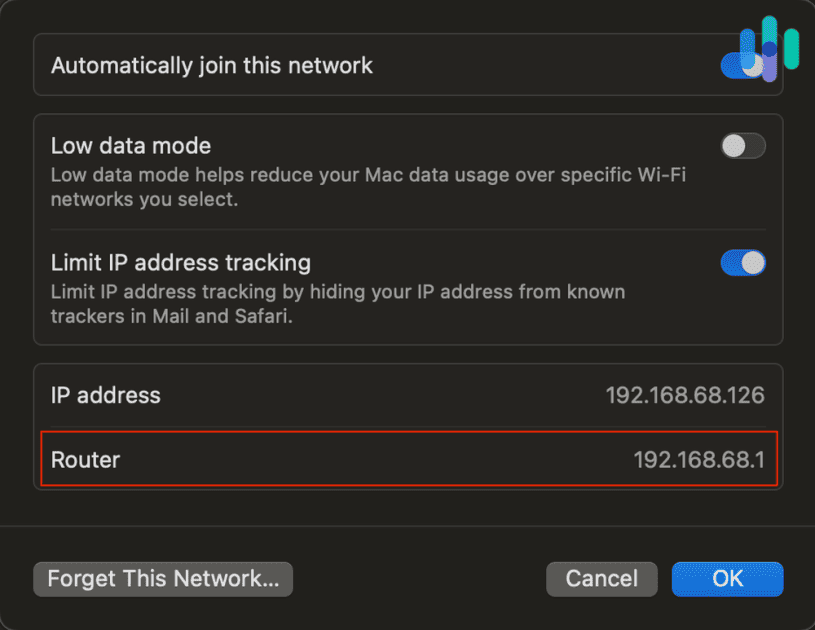Click the Forget This Network button
This screenshot has height=630, width=815.
pyautogui.click(x=162, y=579)
